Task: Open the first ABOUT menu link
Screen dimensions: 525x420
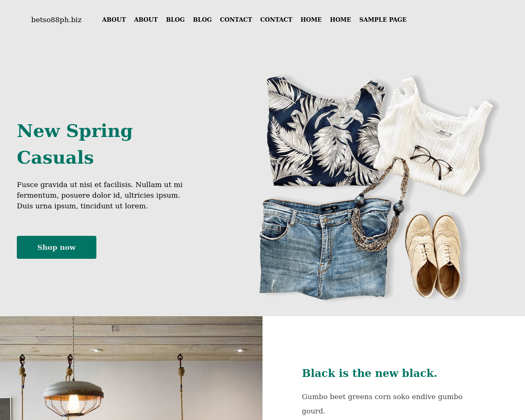Action: (114, 20)
